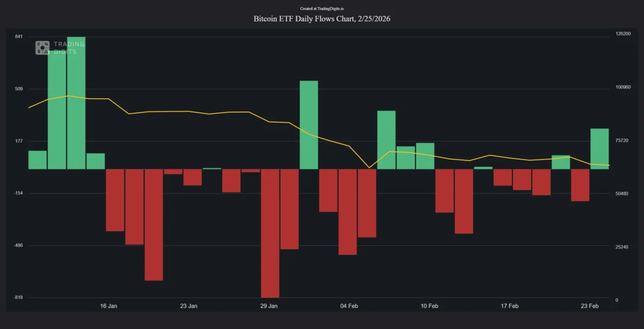The image size is (644, 329).
Task: Click the 17 Feb date label
Action: tap(509, 306)
